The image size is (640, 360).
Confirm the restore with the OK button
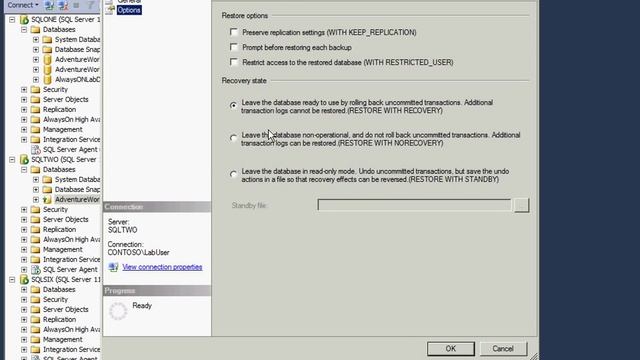tap(451, 349)
